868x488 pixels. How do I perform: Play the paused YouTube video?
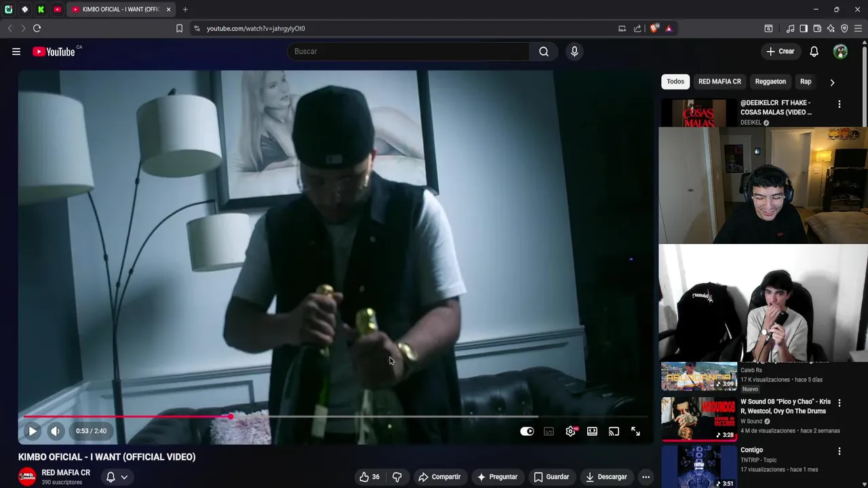pyautogui.click(x=32, y=431)
